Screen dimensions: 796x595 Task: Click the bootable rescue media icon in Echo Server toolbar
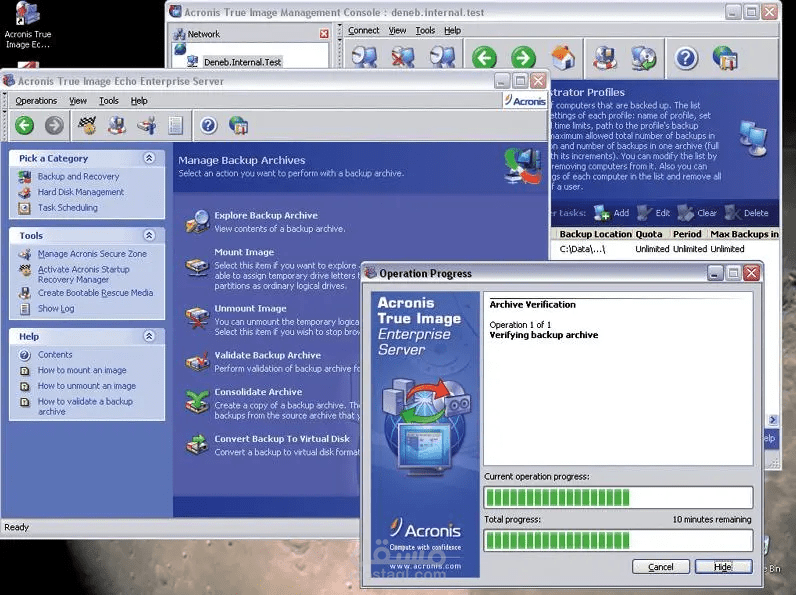click(117, 125)
